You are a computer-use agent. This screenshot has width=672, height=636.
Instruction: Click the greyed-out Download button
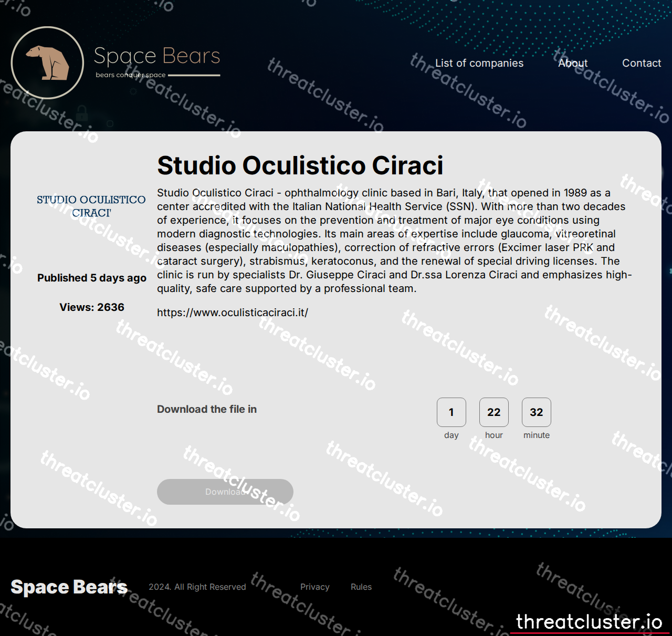click(225, 492)
